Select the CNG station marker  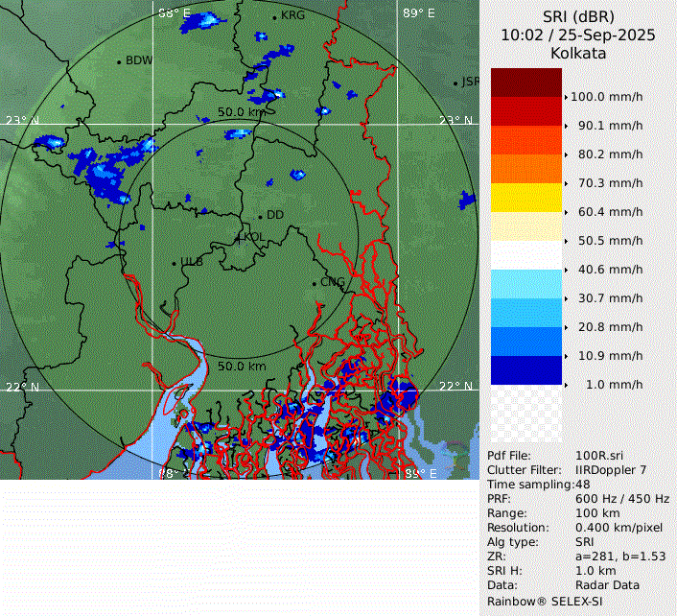coord(315,283)
